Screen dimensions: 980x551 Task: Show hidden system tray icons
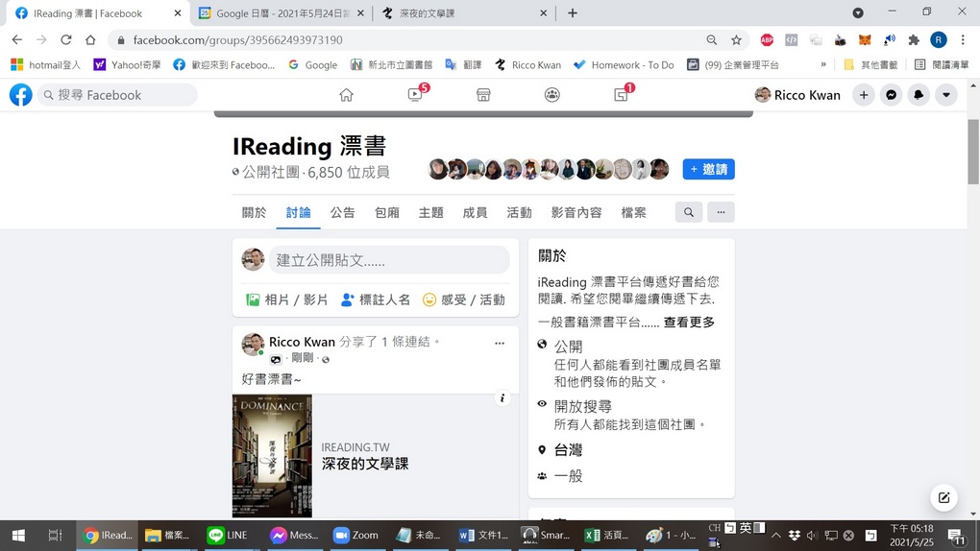point(775,536)
